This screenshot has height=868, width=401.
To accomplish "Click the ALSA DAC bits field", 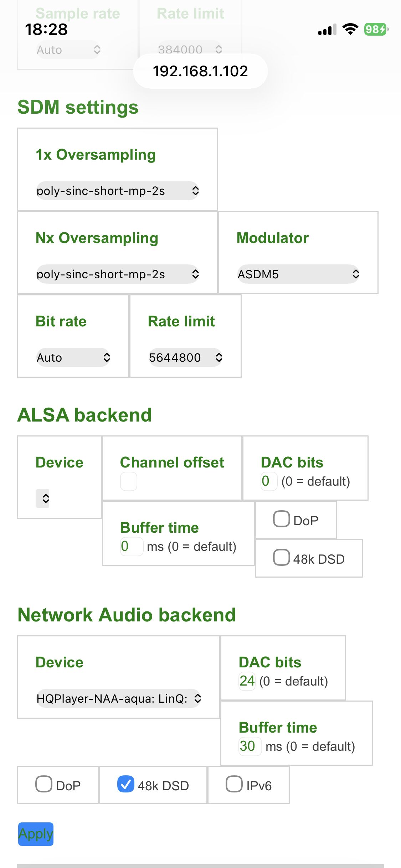I will pyautogui.click(x=268, y=481).
